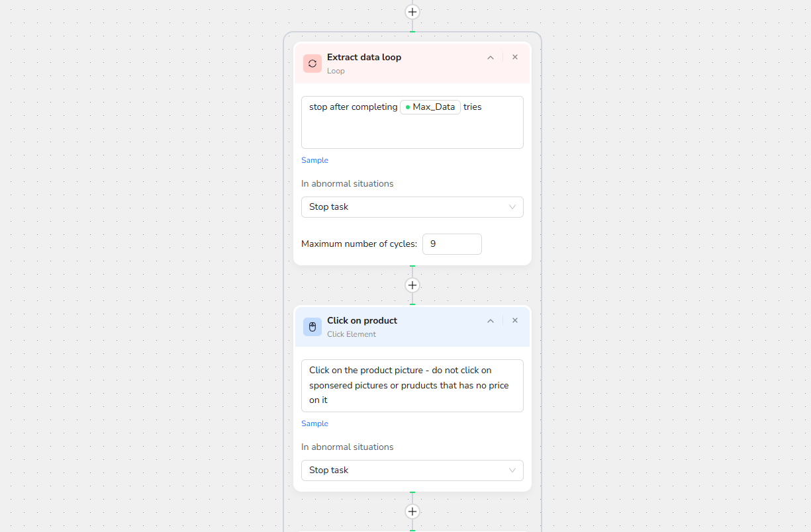Click the mouse icon of Click on product

312,327
